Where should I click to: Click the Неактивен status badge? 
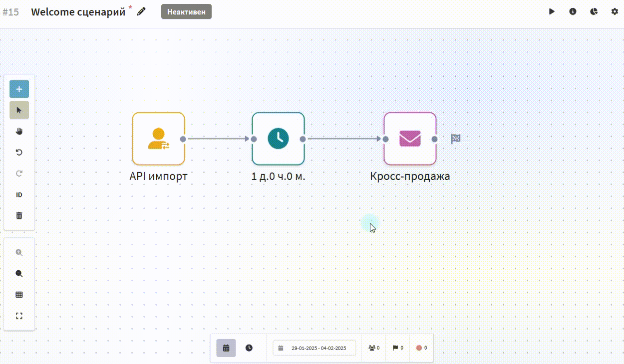coord(186,12)
